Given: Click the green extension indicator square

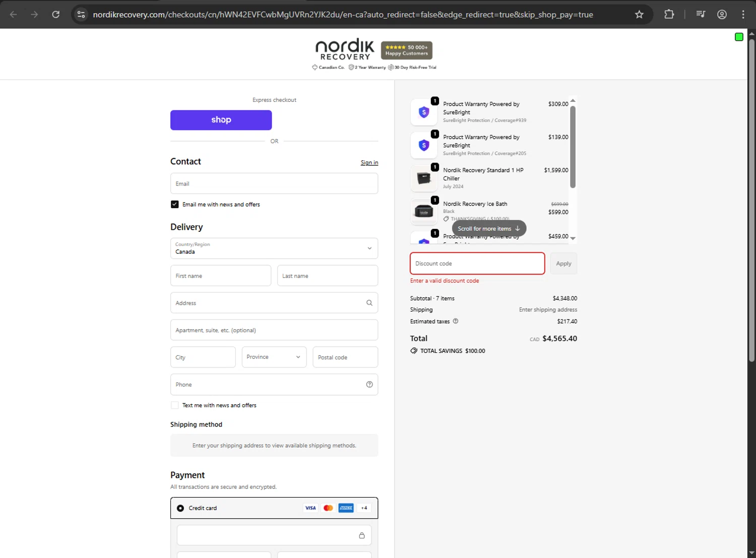Looking at the screenshot, I should pyautogui.click(x=739, y=37).
